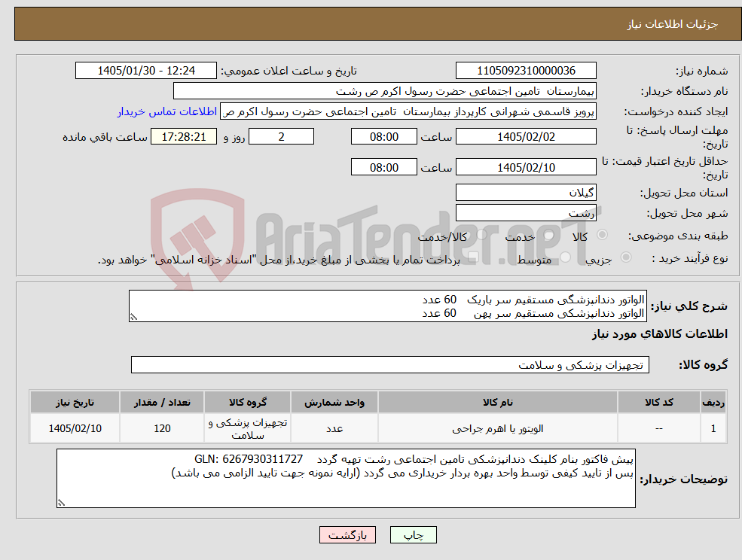The width and height of the screenshot is (742, 560).
Task: Click the کد کالا column header
Action: tap(658, 403)
